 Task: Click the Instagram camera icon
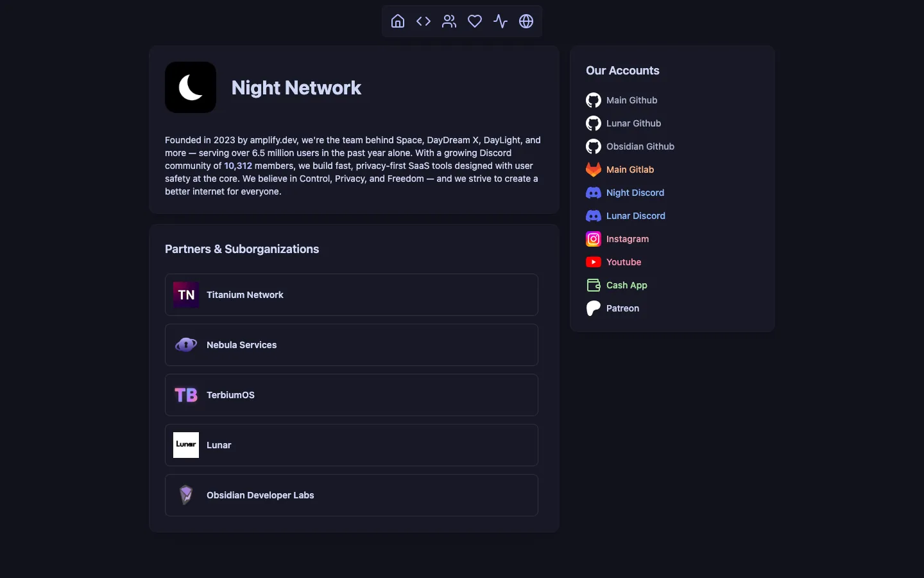(594, 239)
